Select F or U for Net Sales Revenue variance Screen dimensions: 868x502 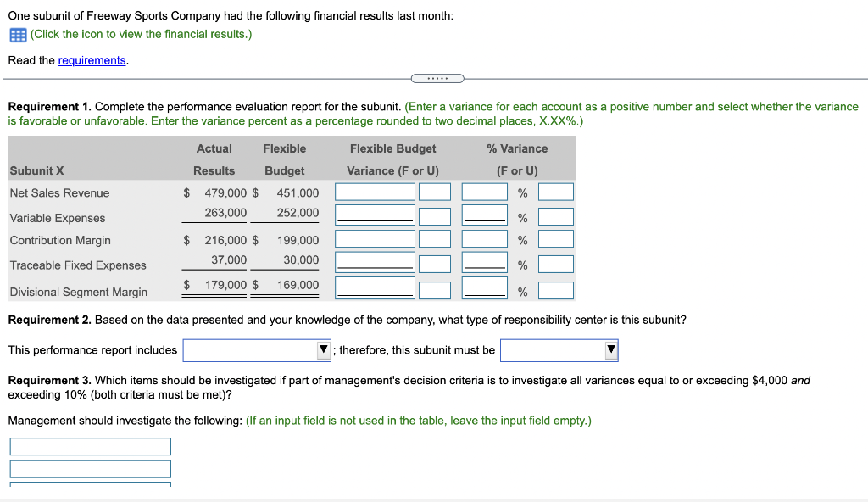click(435, 192)
